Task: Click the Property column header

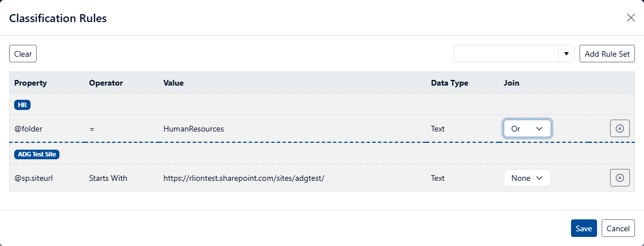Action: pyautogui.click(x=31, y=83)
